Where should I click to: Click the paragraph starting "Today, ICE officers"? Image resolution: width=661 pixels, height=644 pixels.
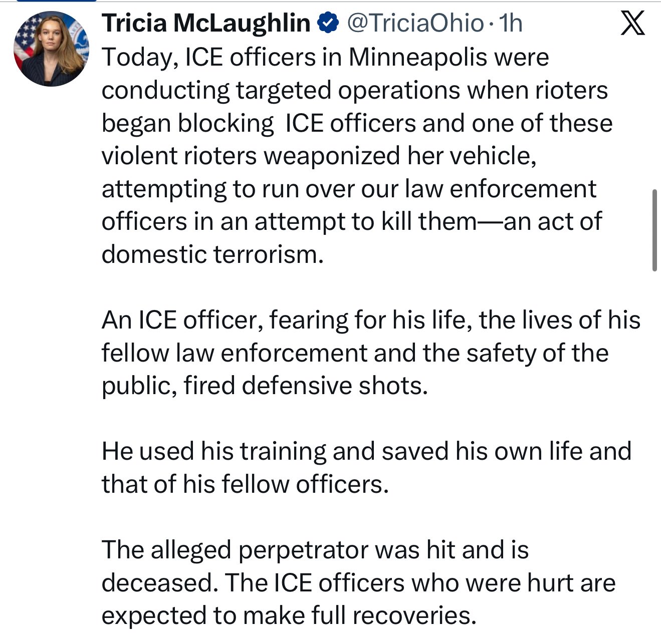pos(351,156)
